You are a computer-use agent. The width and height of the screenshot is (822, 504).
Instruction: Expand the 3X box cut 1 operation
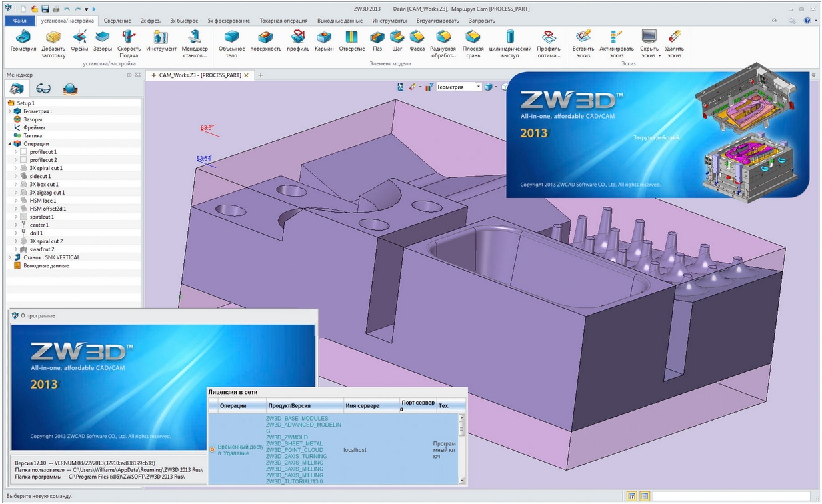tap(16, 185)
